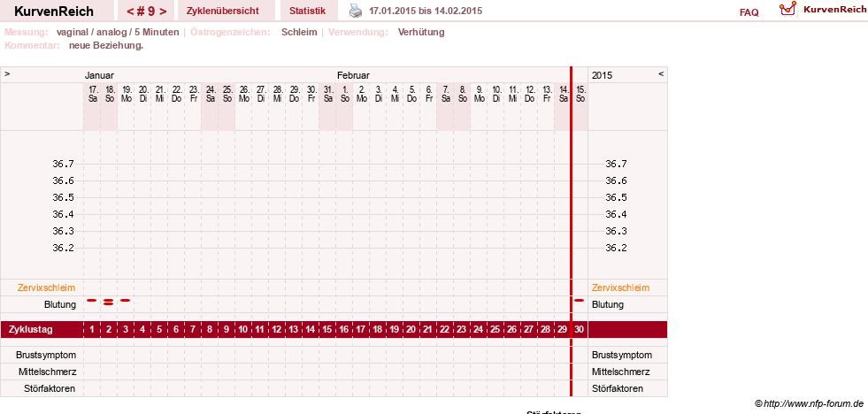Click the Blutung label on the right
868x414 pixels.
tap(608, 304)
